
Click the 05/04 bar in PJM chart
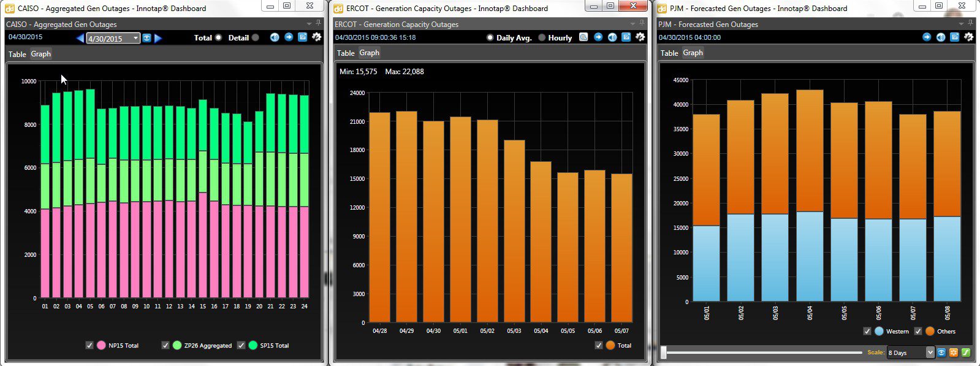810,196
